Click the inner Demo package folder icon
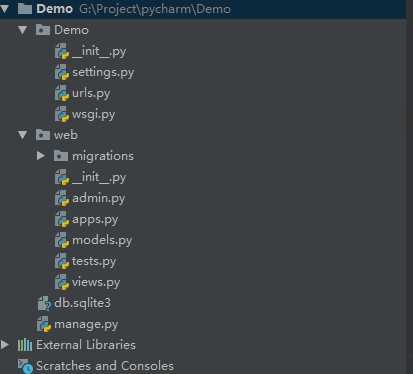 point(43,30)
